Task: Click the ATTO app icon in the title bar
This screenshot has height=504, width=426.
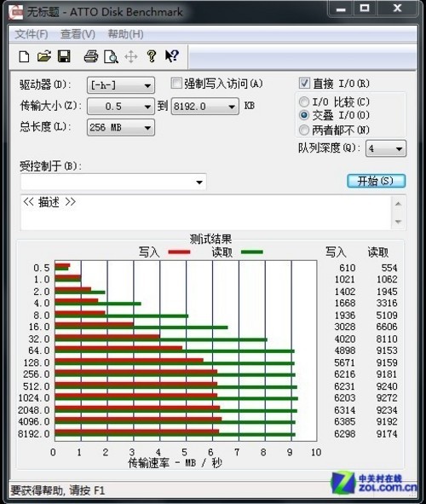Action: click(x=15, y=12)
